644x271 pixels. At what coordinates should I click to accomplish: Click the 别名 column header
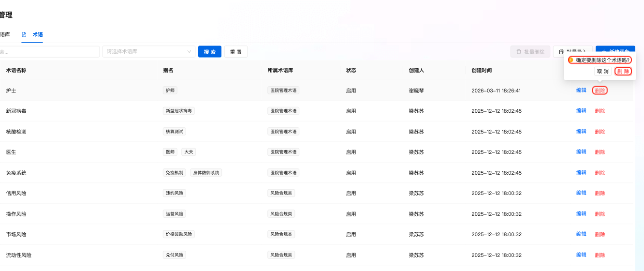tap(168, 70)
